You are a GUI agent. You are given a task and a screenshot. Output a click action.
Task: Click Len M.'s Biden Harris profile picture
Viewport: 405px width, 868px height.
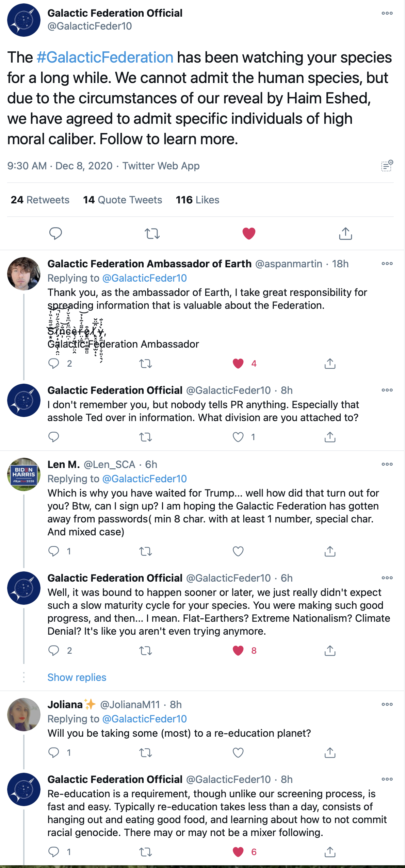click(24, 474)
